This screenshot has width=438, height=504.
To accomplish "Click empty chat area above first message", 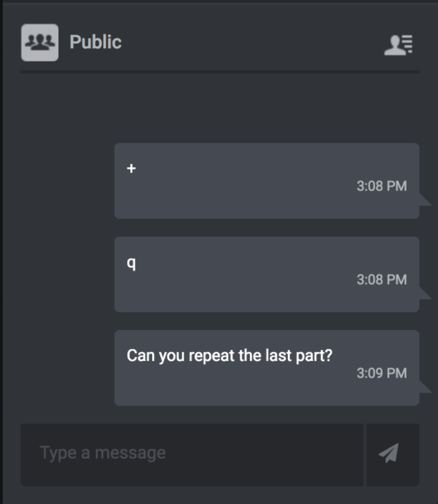I will pos(220,108).
